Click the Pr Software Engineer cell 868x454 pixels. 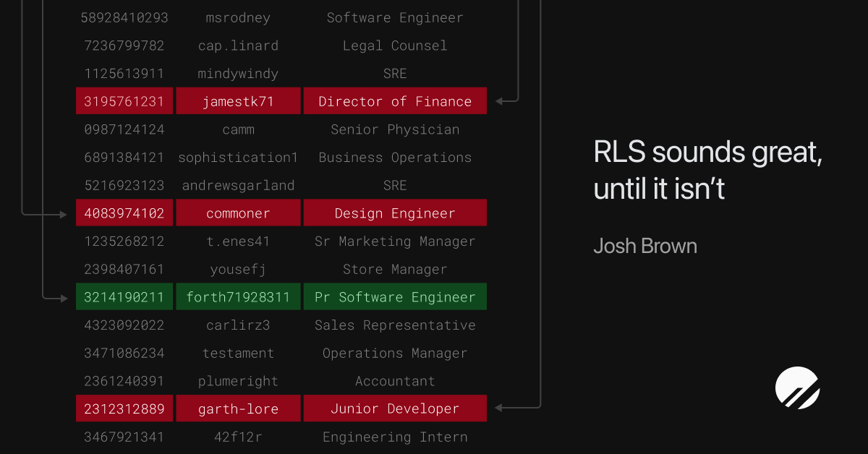pyautogui.click(x=395, y=296)
